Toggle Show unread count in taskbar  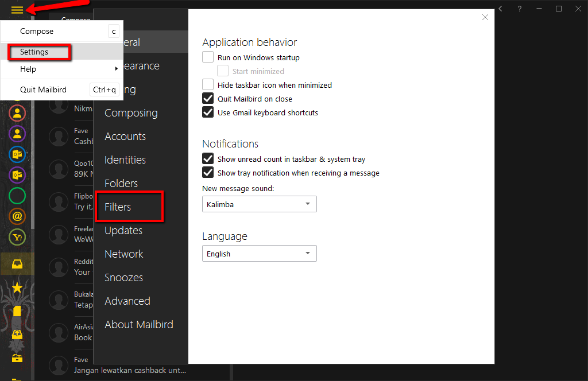[x=208, y=159]
